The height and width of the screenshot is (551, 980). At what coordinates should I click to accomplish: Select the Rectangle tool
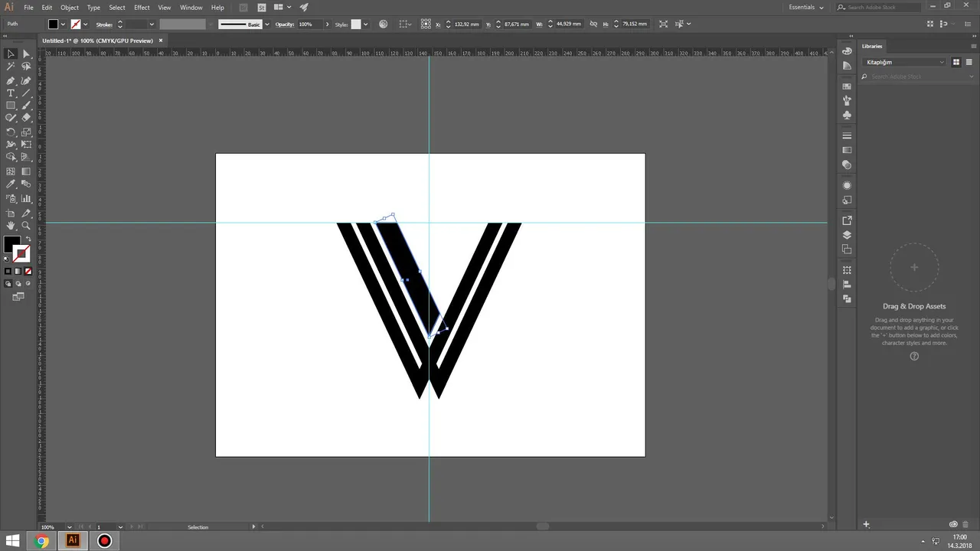point(11,106)
